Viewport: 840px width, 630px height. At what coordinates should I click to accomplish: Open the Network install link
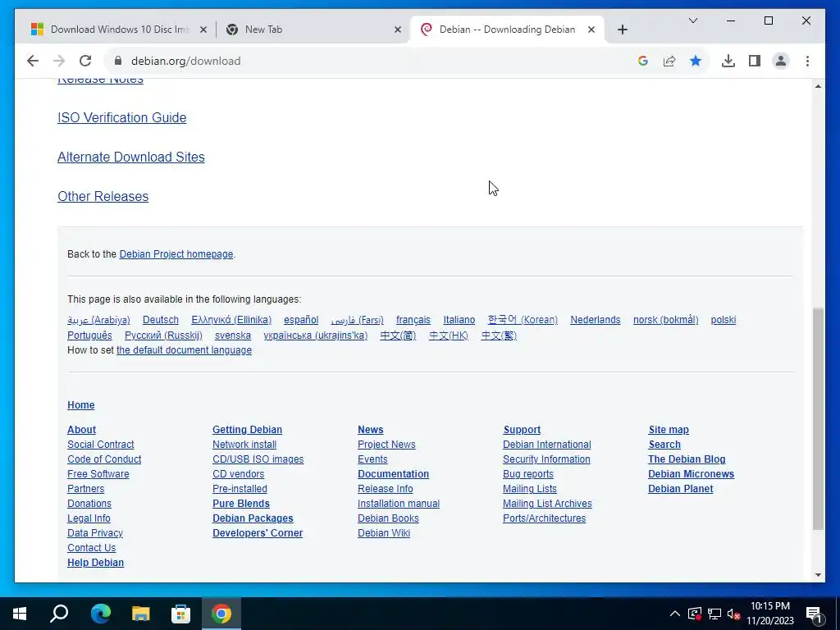tap(244, 445)
